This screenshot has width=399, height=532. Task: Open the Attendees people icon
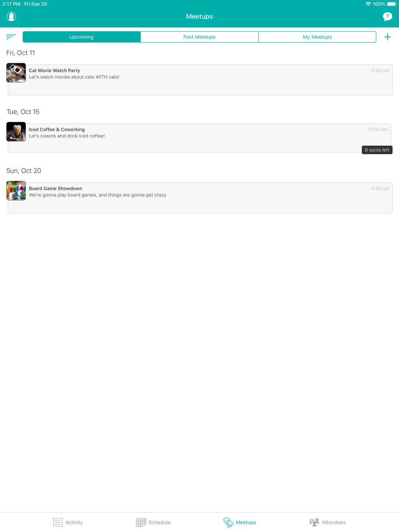pos(314,522)
